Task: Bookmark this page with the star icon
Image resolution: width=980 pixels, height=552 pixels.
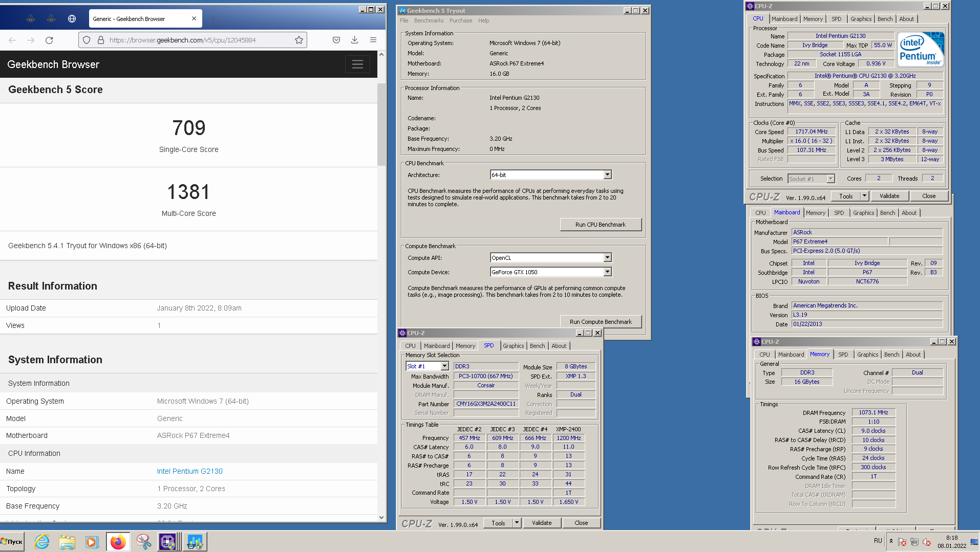Action: 299,40
